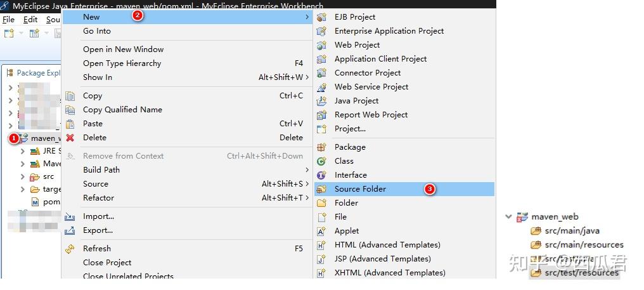Click the Refresh arrows icon
Viewport: 644px width, 290px height.
70,249
